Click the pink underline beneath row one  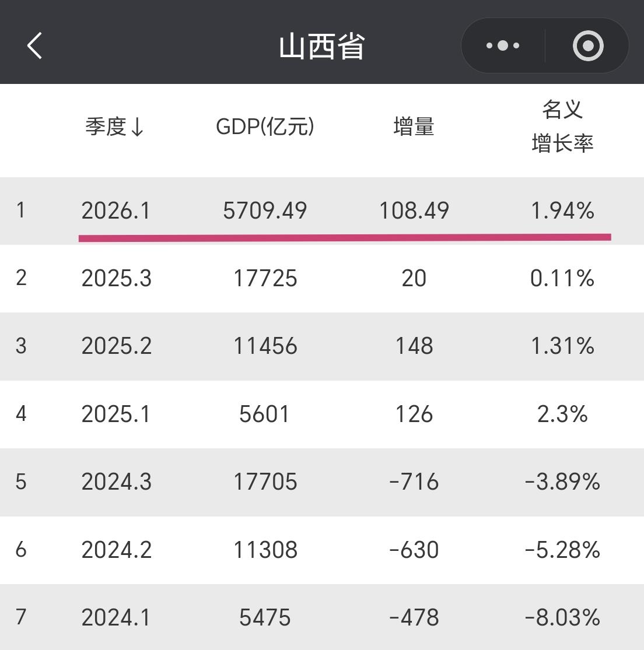click(x=344, y=236)
